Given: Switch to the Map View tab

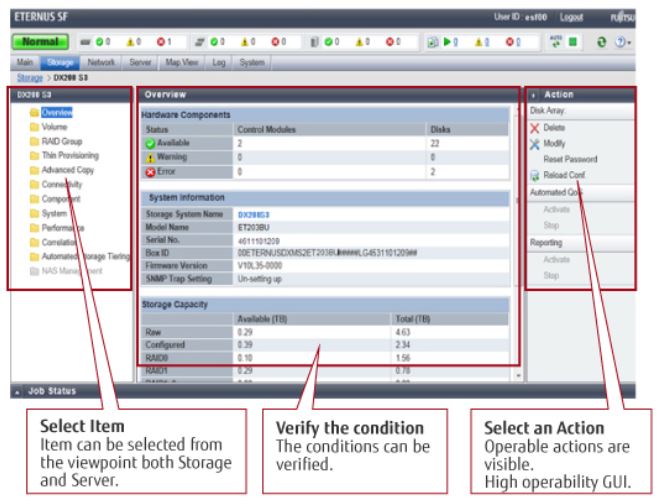Looking at the screenshot, I should 181,62.
